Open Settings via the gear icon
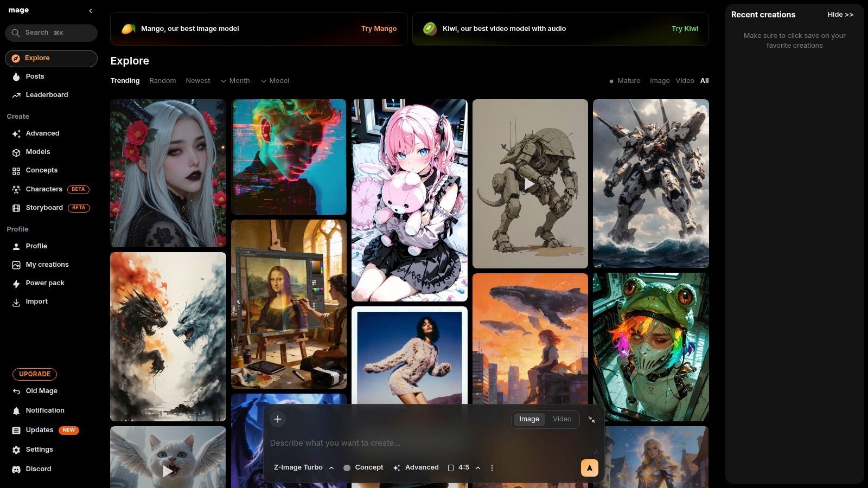This screenshot has width=868, height=488. 16,450
